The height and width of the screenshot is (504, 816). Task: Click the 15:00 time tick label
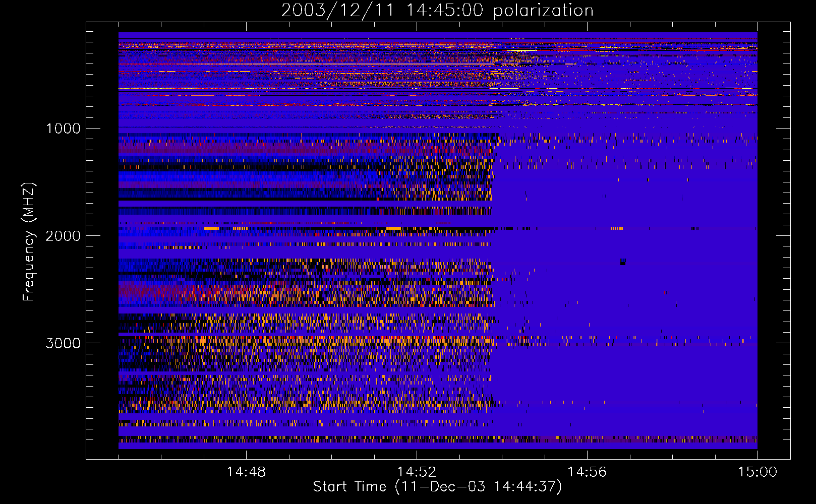757,472
